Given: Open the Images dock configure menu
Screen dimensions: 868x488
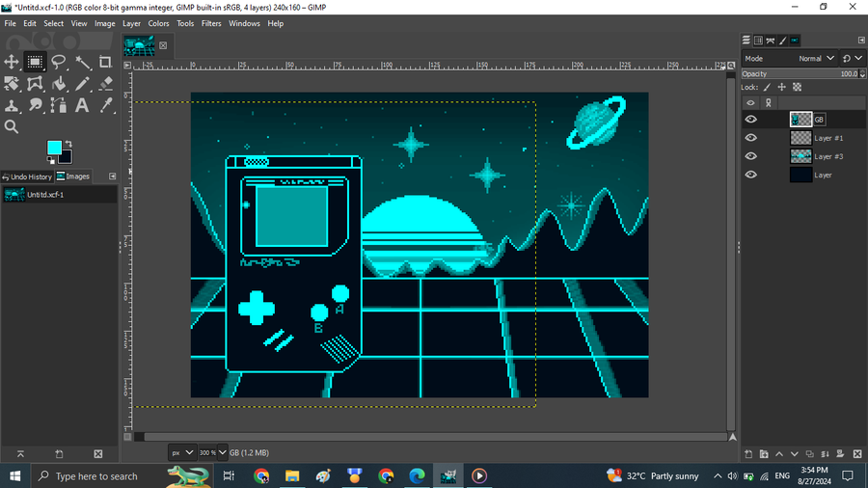Looking at the screenshot, I should point(113,176).
